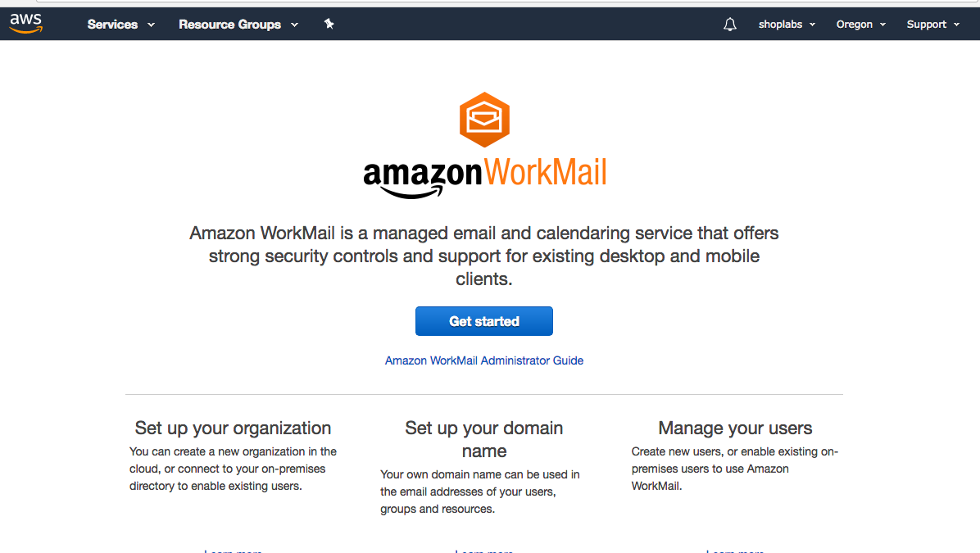Expand the Resource Groups chevron
This screenshot has height=553, width=980.
pyautogui.click(x=294, y=25)
